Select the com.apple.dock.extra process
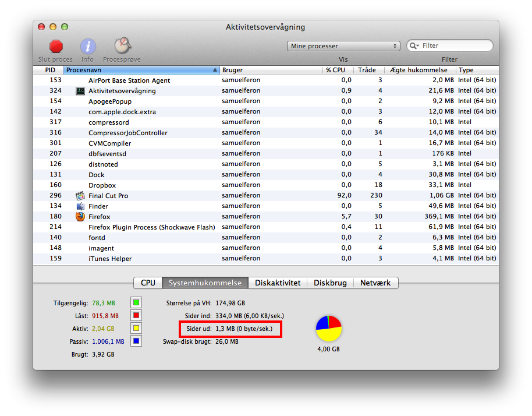Screen dimensions: 532x416 tap(266, 112)
